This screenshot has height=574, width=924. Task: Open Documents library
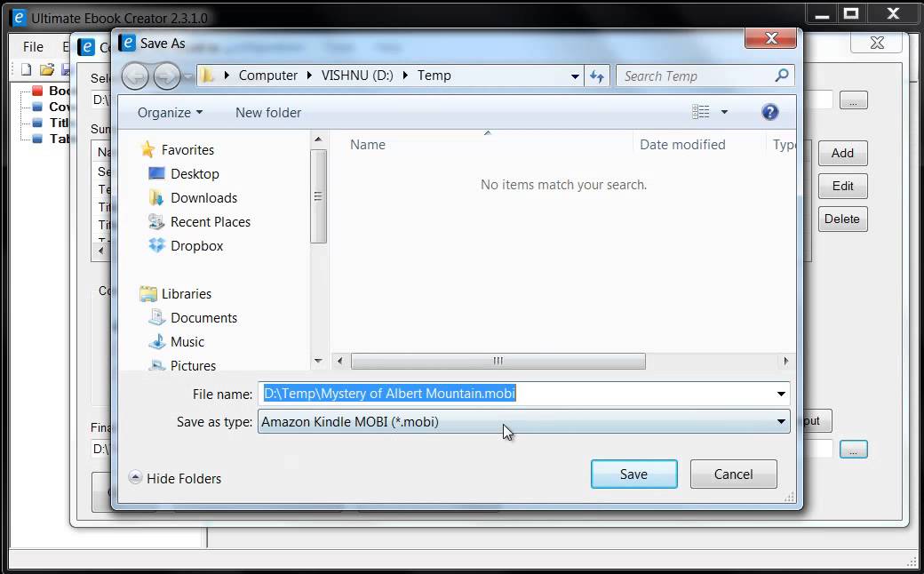click(203, 317)
